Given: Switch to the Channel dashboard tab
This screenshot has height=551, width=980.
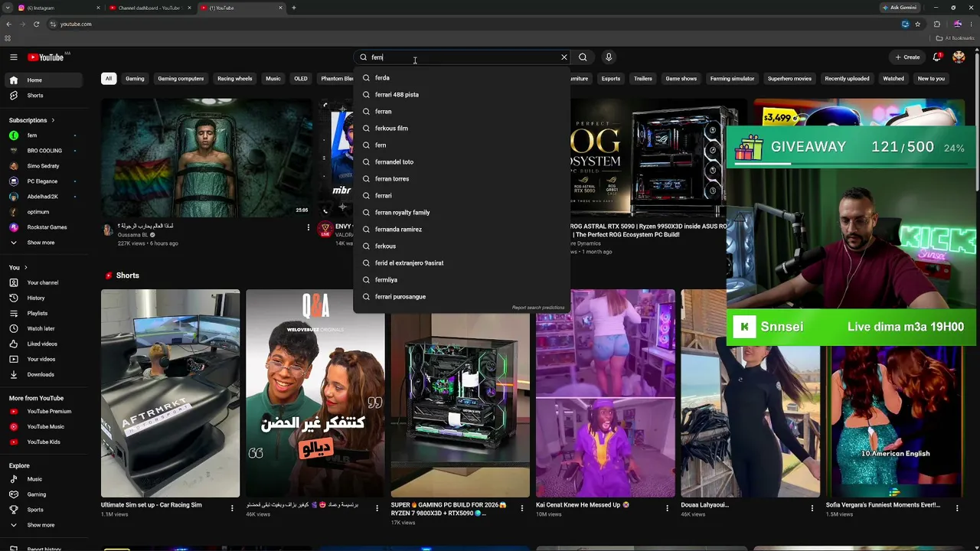Looking at the screenshot, I should click(149, 8).
